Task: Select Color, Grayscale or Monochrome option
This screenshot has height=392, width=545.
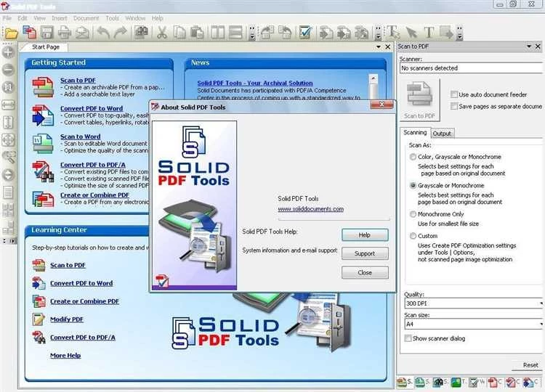Action: [413, 157]
